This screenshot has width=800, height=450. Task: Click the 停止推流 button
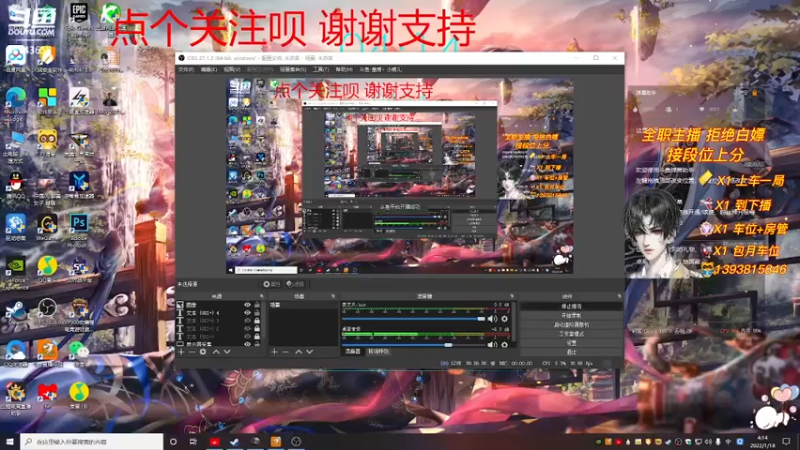[x=571, y=306]
